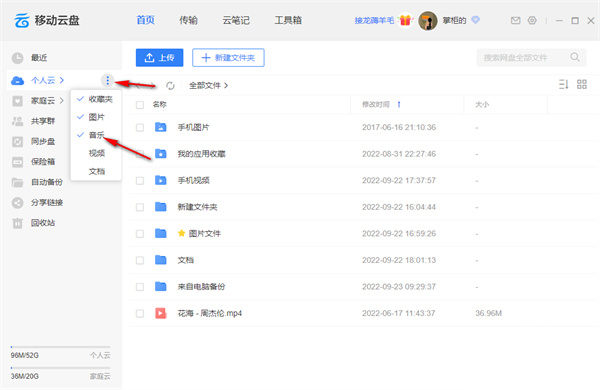Open the 文档 folder row

tap(364, 260)
